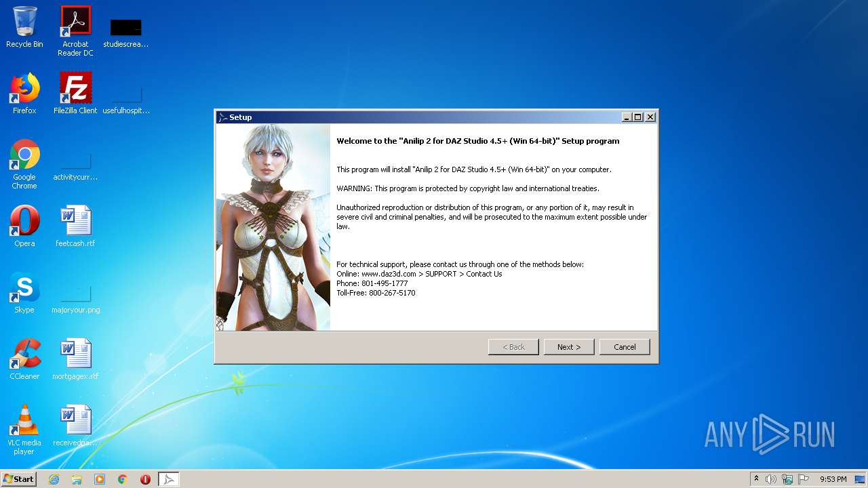
Task: Select the CCleaner desktop shortcut
Action: [24, 359]
